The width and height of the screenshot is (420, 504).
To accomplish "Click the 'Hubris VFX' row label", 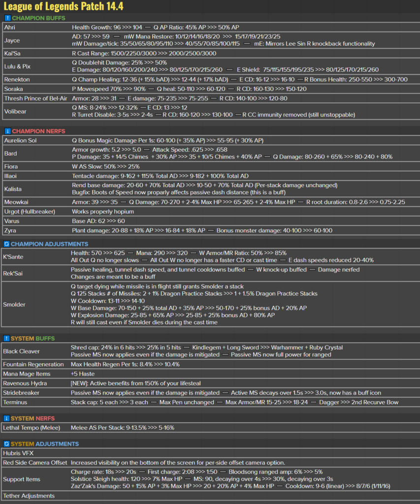I will click(18, 453).
